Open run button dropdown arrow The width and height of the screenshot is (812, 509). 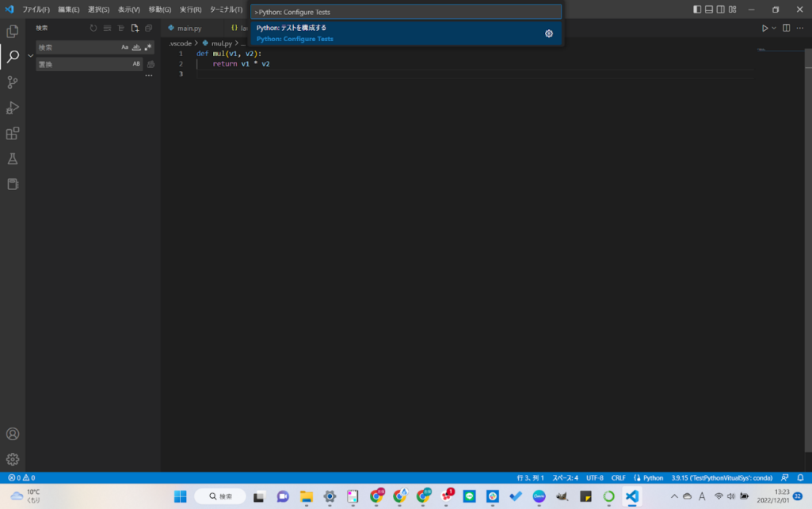click(x=774, y=28)
